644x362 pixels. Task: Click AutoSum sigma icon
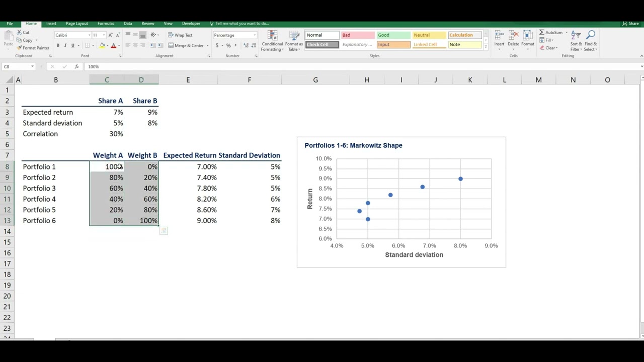(542, 33)
